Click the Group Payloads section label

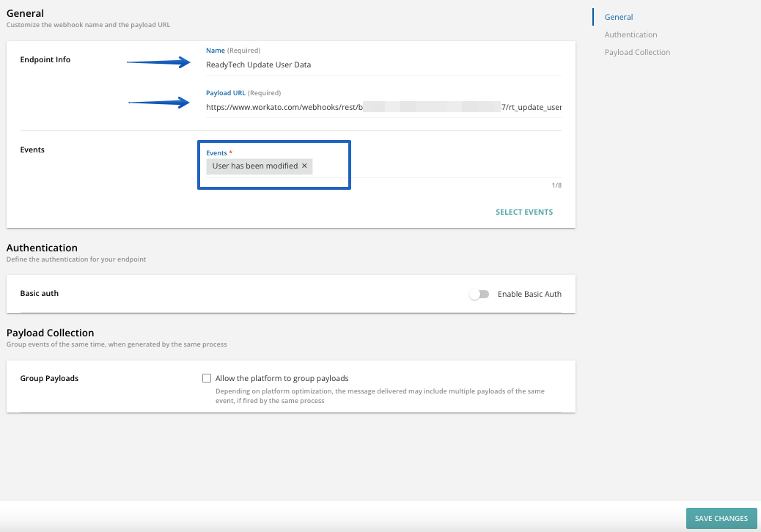[x=49, y=378]
